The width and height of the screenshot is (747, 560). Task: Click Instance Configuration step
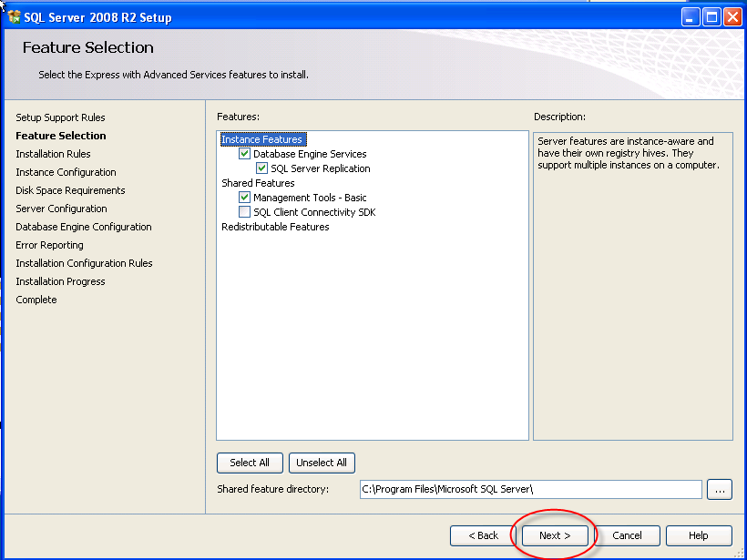coord(66,172)
